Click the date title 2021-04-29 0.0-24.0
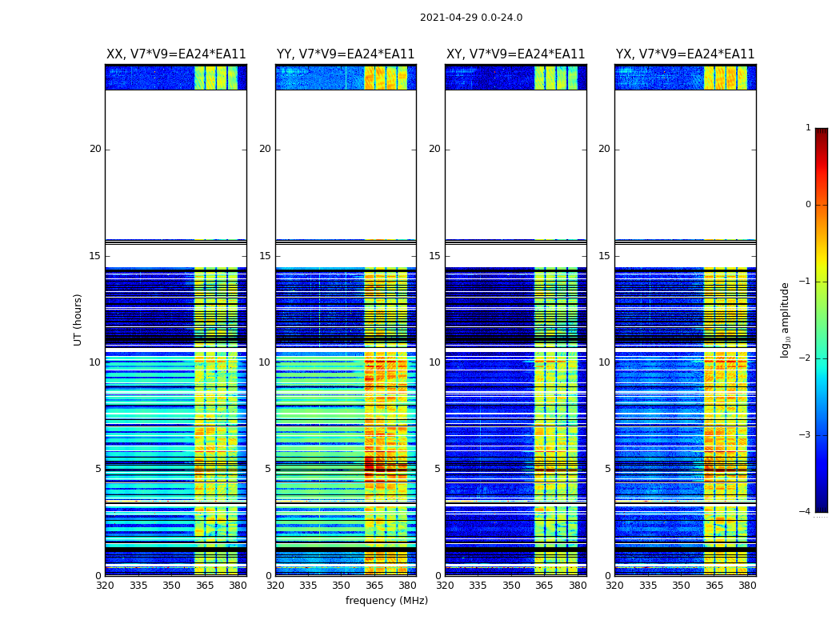Viewport: 840px width, 640px height. [471, 18]
